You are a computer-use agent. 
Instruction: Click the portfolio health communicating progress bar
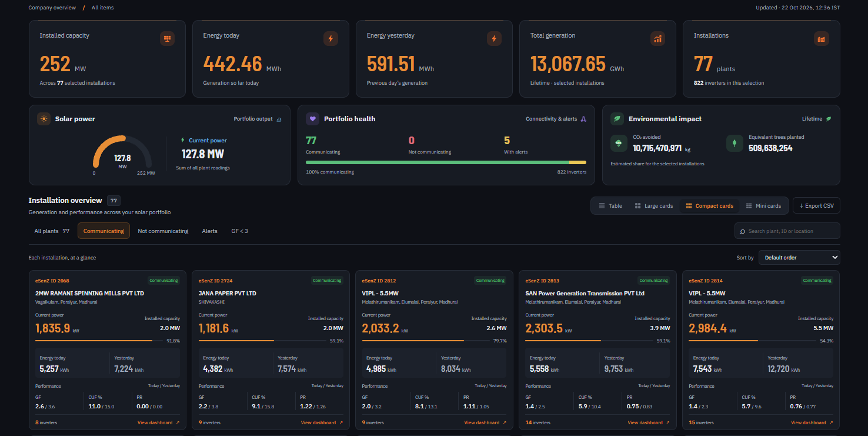[446, 162]
